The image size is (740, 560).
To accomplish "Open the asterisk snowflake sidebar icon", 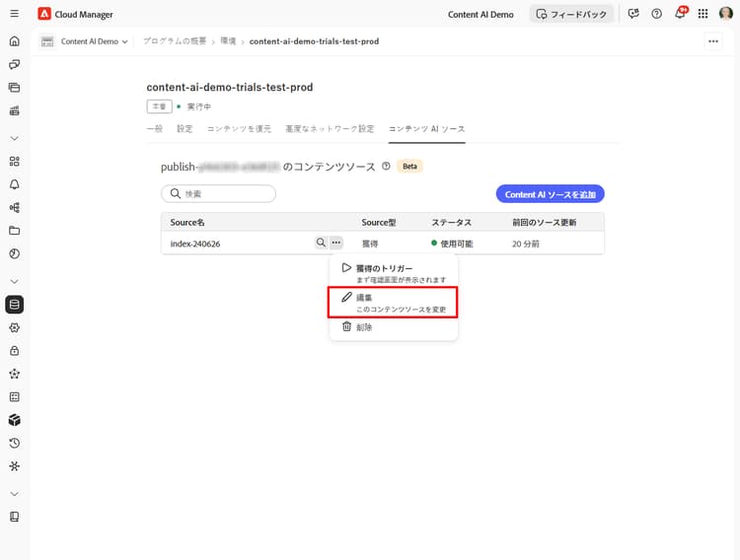I will (15, 466).
